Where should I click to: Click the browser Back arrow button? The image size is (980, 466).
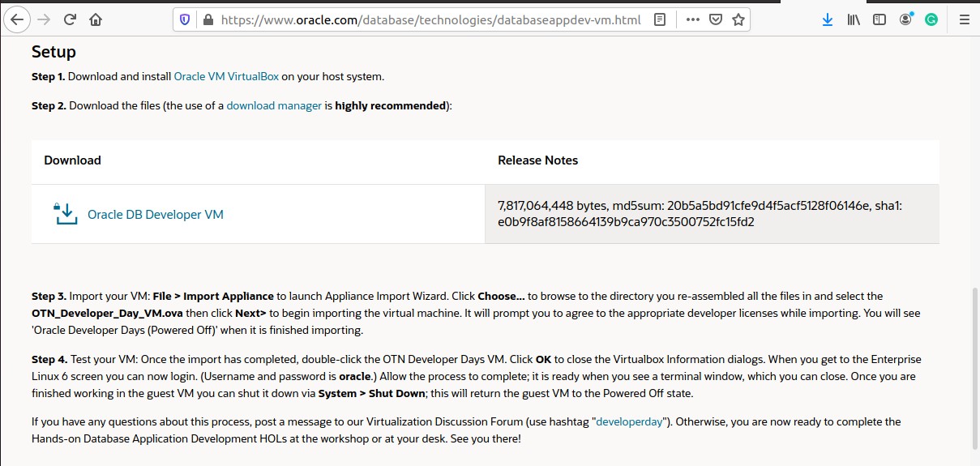(x=17, y=19)
